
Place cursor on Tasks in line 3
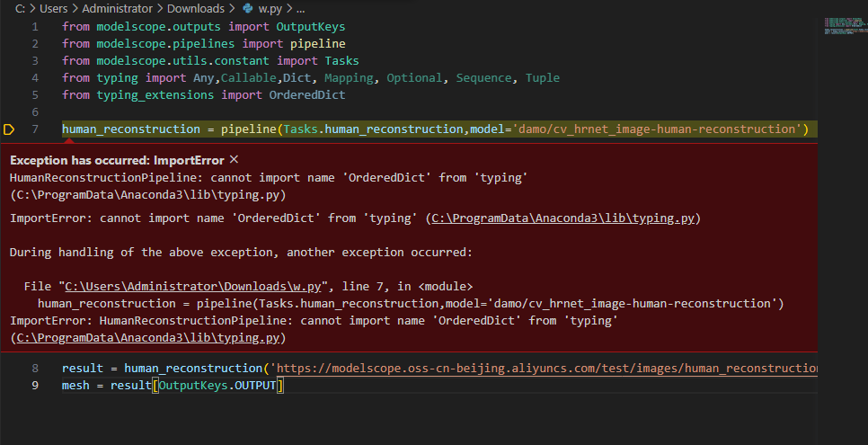click(341, 61)
